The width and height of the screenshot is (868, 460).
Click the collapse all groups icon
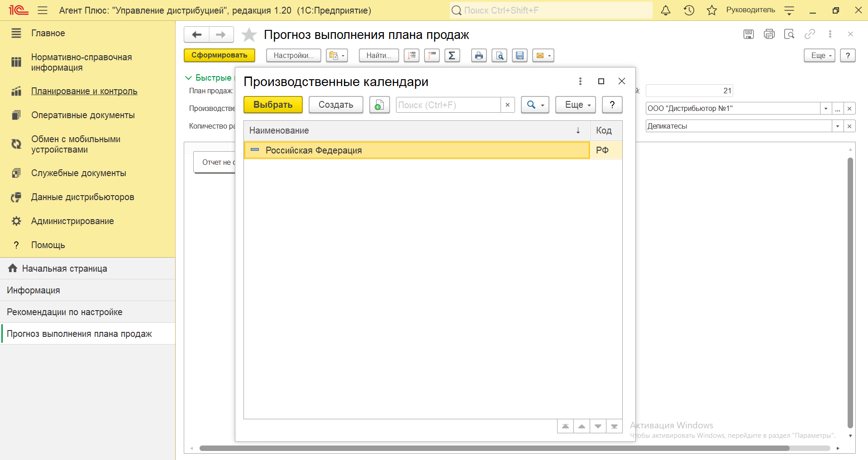[432, 55]
